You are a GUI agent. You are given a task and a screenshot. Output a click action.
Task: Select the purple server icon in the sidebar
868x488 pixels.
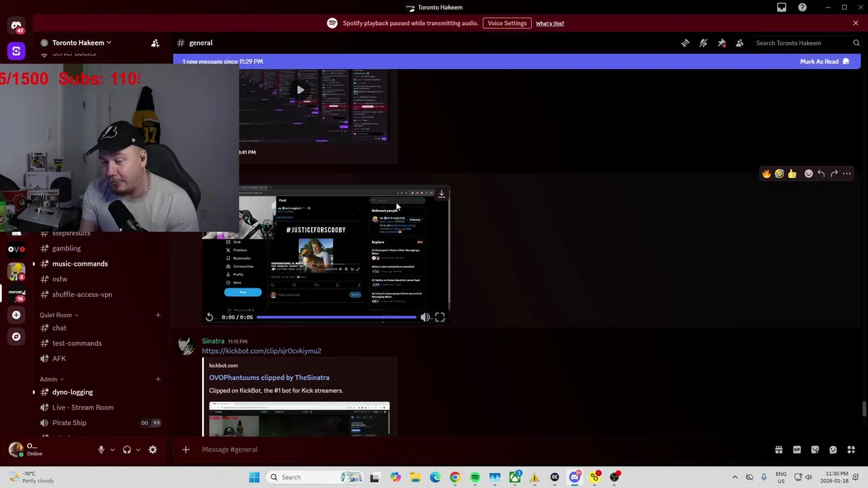(x=16, y=51)
